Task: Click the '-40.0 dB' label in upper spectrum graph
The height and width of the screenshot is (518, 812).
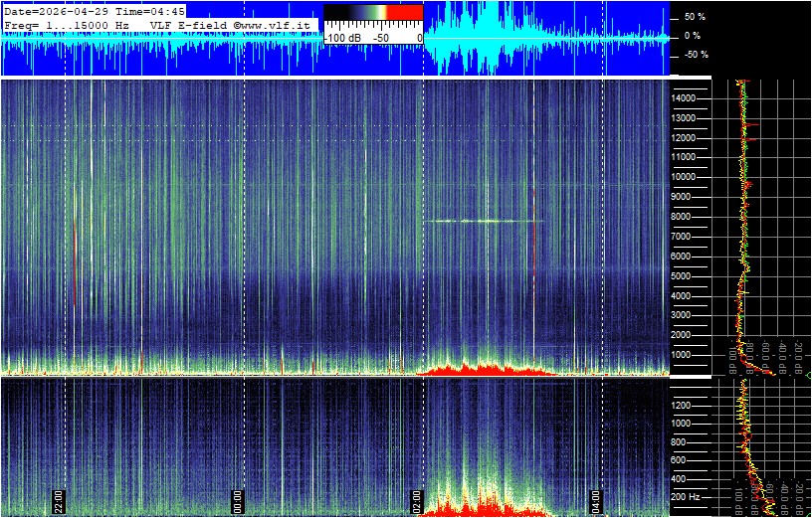Action: pyautogui.click(x=782, y=357)
